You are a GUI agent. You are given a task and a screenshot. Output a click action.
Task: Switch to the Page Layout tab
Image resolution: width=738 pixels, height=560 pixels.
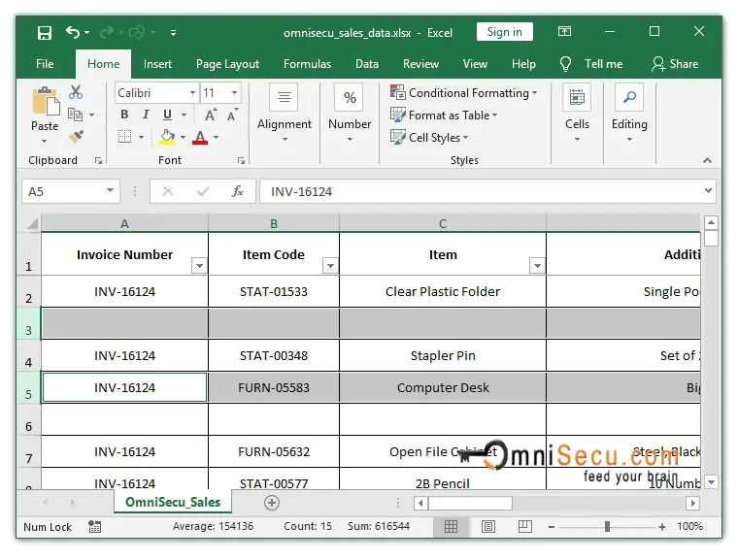pos(228,64)
